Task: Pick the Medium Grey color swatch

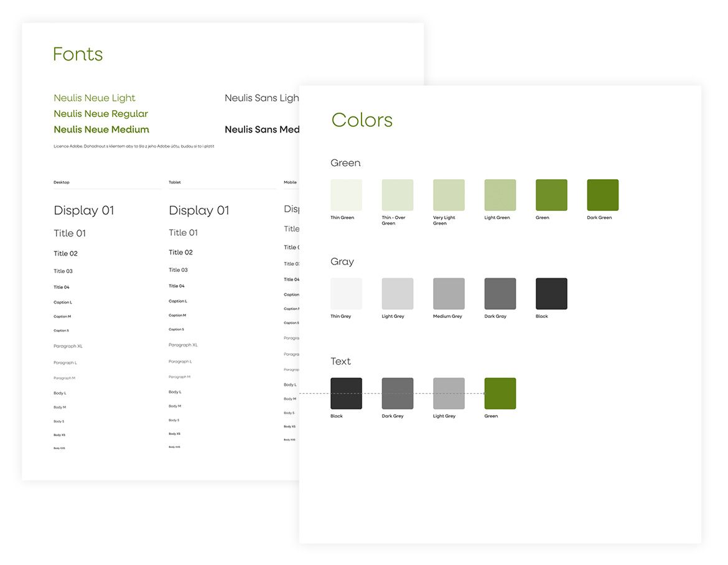Action: click(x=449, y=294)
